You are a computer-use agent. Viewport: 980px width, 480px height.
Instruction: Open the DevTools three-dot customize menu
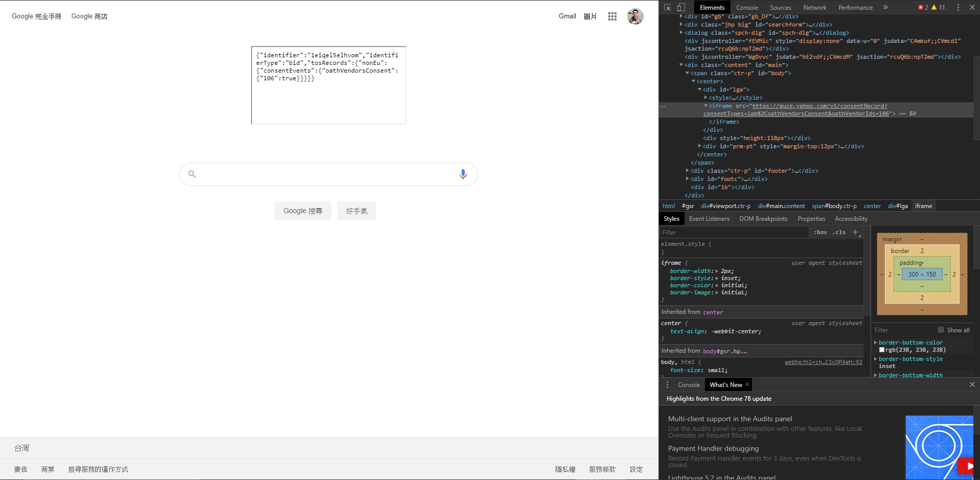coord(958,8)
